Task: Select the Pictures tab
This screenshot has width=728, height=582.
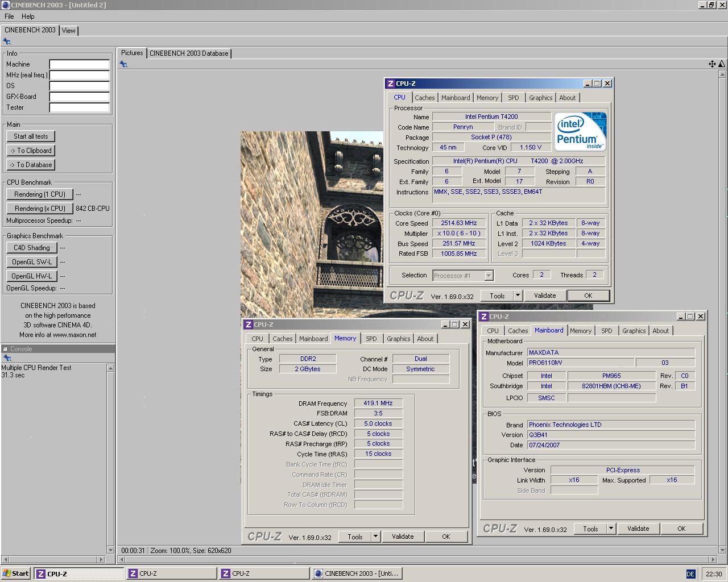Action: pyautogui.click(x=132, y=53)
